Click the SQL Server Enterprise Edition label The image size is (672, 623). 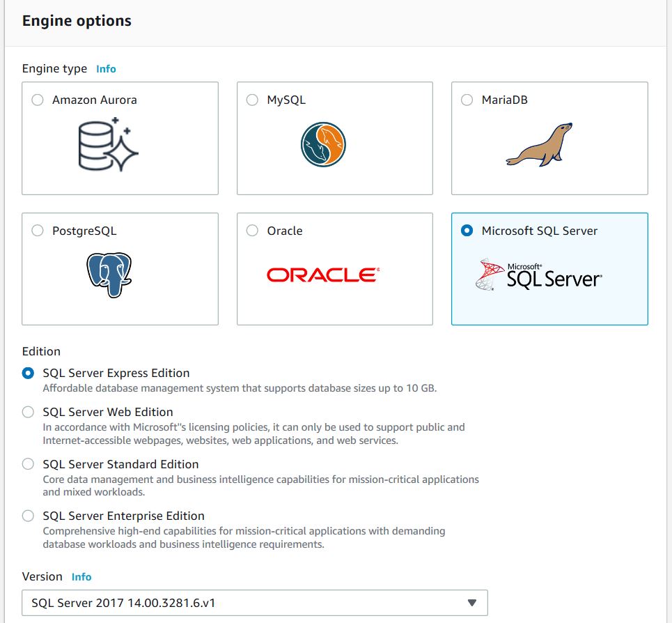click(x=123, y=516)
